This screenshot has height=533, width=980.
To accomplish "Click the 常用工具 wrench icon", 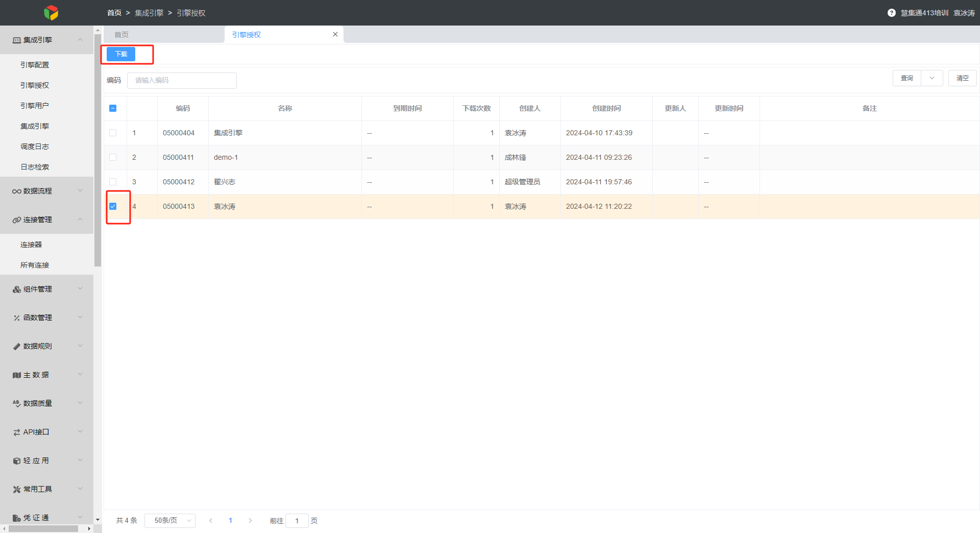I will pos(17,489).
